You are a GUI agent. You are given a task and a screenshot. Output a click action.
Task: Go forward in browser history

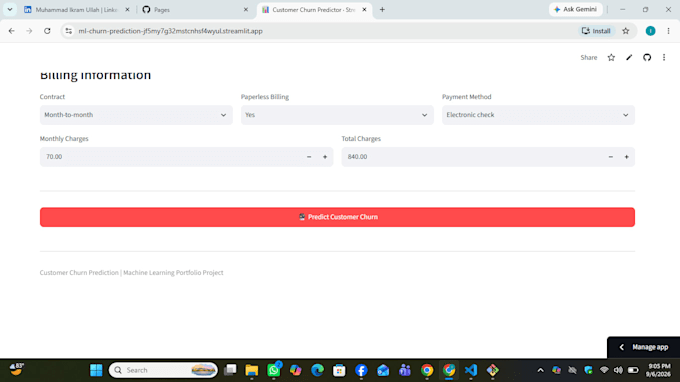tap(29, 31)
